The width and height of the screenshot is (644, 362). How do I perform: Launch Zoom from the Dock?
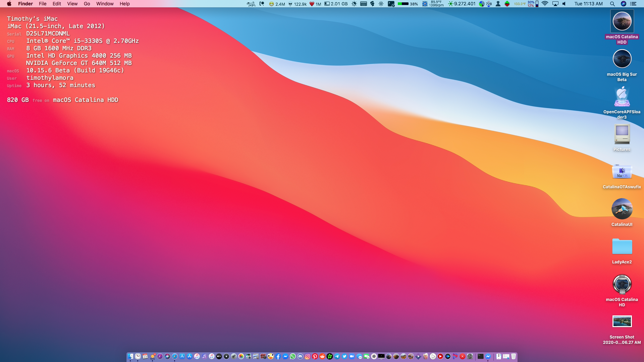click(352, 356)
